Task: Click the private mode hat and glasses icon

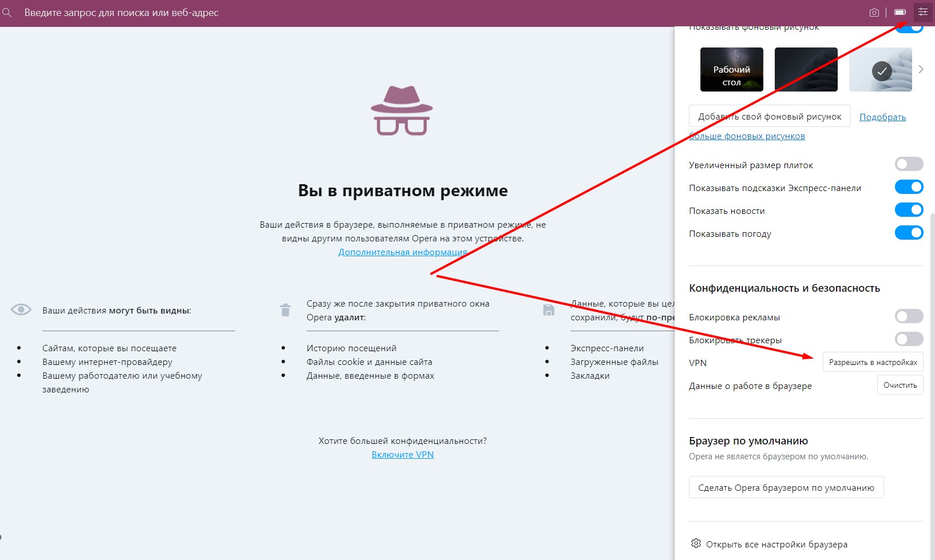Action: tap(402, 111)
